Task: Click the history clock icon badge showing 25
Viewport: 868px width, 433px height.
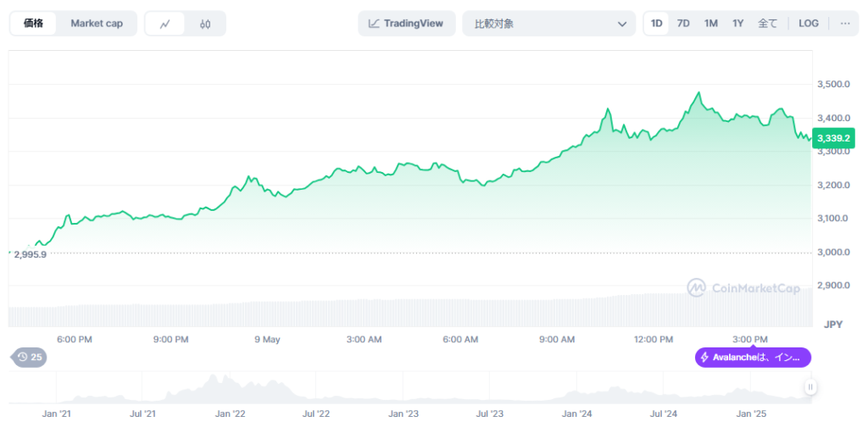Action: pos(29,358)
